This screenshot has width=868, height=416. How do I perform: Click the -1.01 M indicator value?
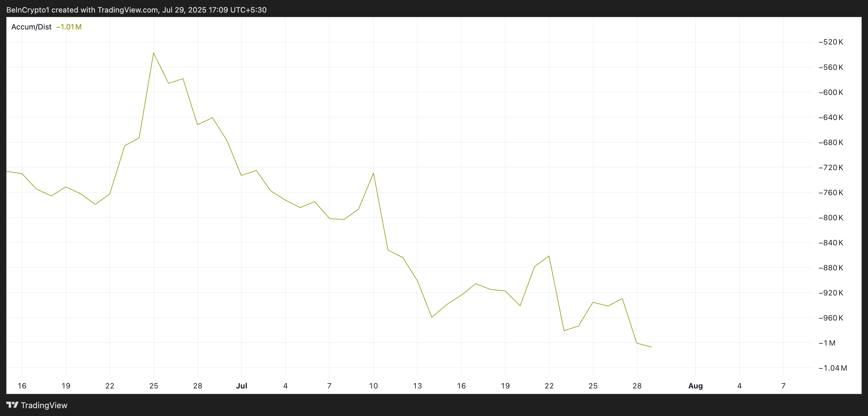coord(69,27)
